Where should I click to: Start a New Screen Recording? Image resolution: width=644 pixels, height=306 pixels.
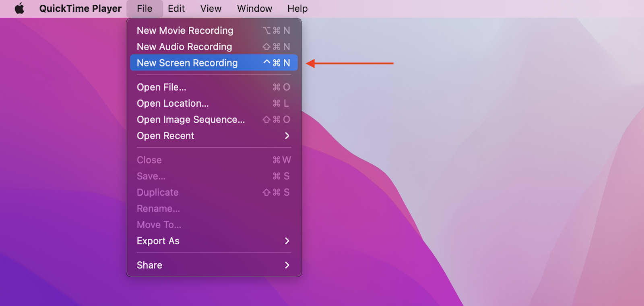pos(214,63)
